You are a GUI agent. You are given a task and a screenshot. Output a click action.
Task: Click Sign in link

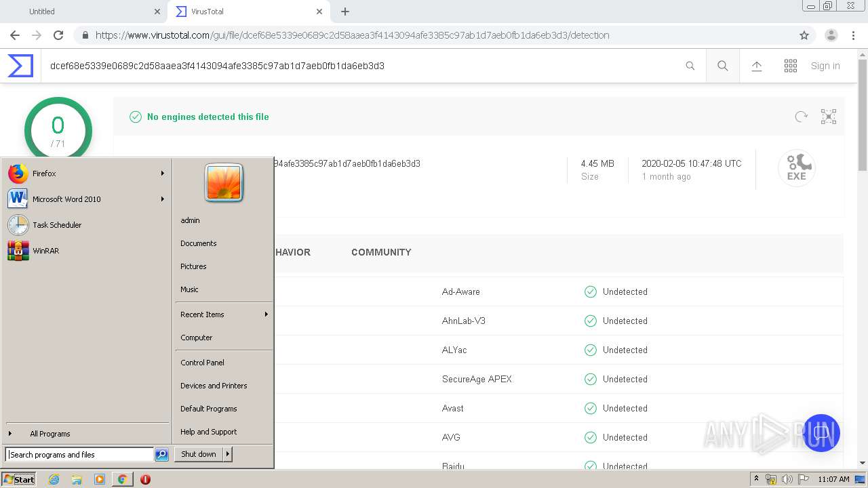[825, 66]
